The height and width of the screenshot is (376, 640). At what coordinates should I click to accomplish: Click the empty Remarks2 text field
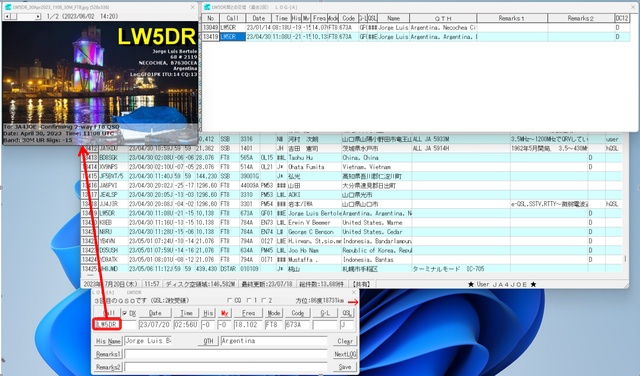226,367
